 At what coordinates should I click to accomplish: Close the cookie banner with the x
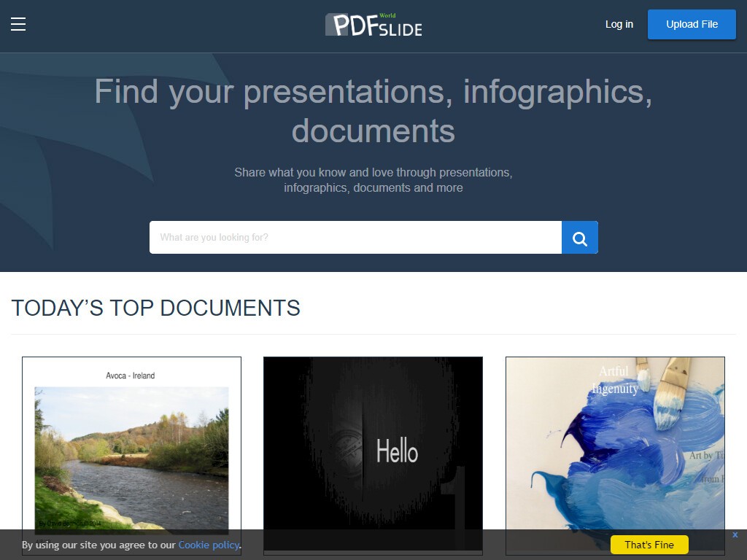(x=735, y=535)
